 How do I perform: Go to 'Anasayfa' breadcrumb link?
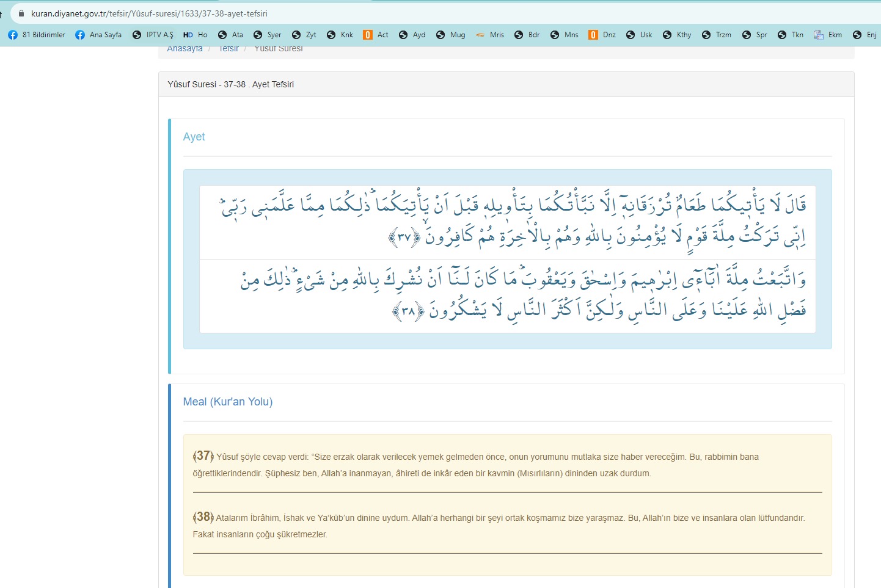click(x=185, y=49)
